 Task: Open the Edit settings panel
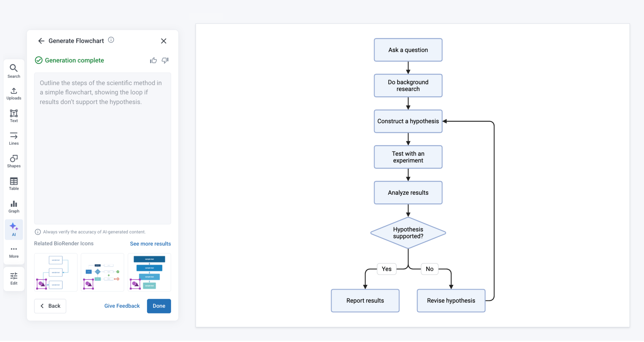(x=14, y=279)
